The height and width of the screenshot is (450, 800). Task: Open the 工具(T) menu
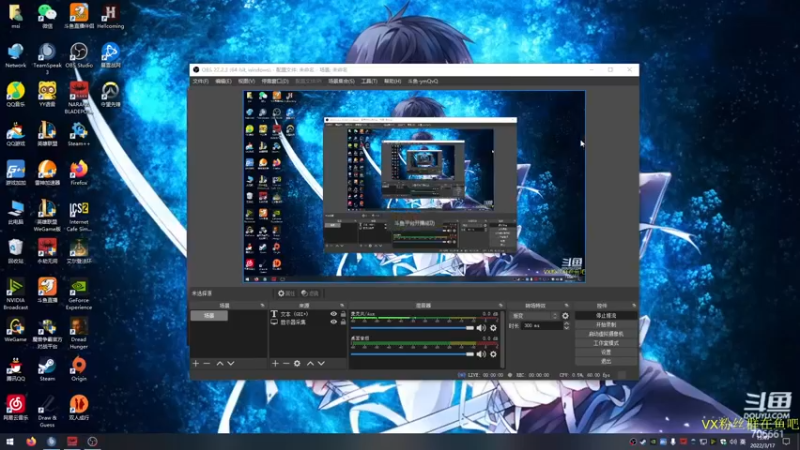click(x=369, y=81)
